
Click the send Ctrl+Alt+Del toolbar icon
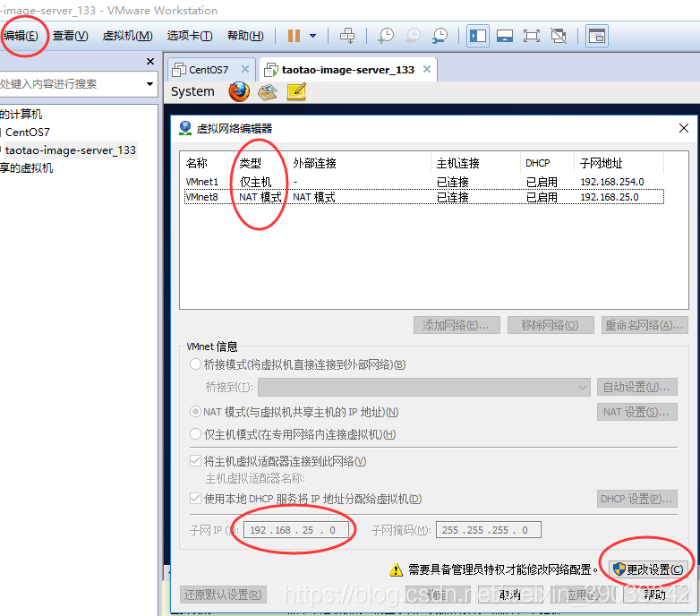click(347, 36)
